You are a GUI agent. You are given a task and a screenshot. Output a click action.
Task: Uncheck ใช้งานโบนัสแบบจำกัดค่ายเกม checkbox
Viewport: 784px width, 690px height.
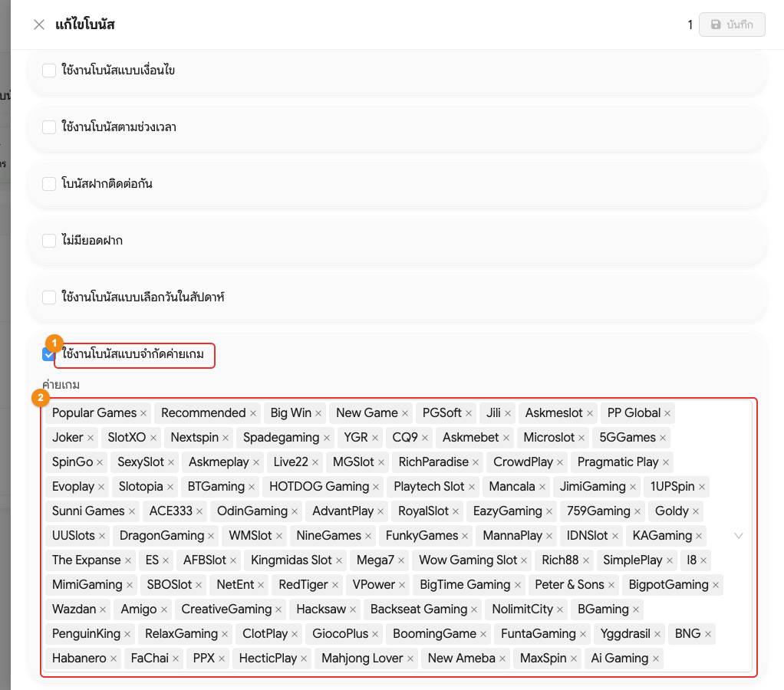pos(49,354)
